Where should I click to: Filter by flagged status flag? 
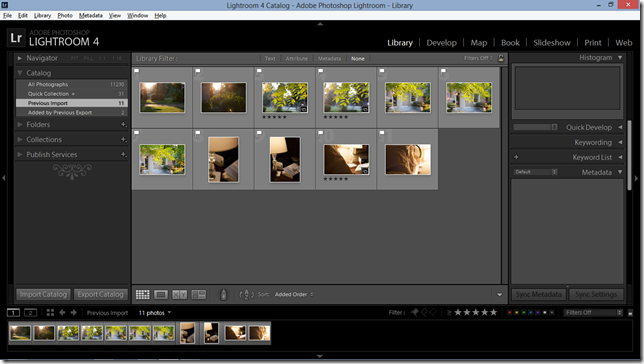415,313
